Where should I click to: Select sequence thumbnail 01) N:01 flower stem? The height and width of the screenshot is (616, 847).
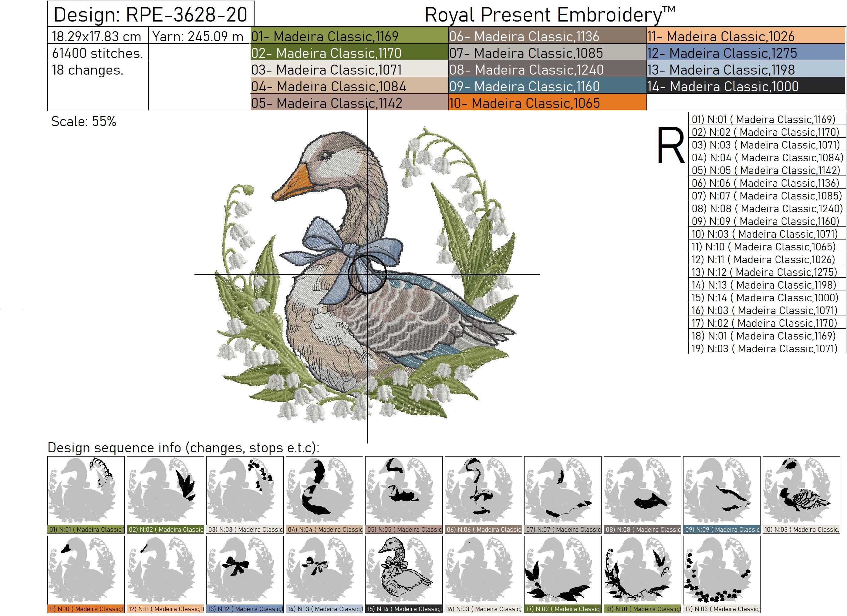pyautogui.click(x=86, y=495)
